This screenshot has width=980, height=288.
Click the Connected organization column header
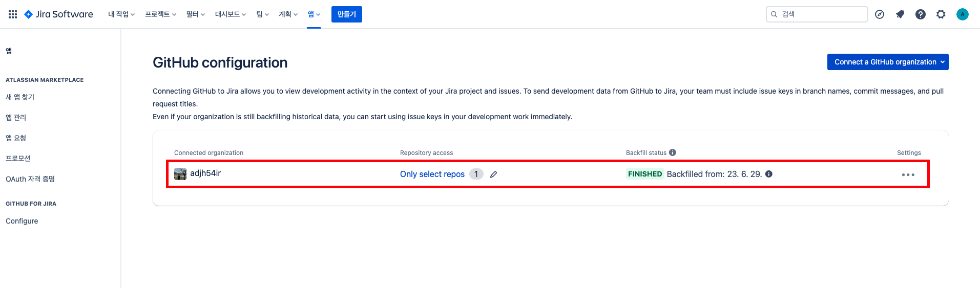pos(208,153)
